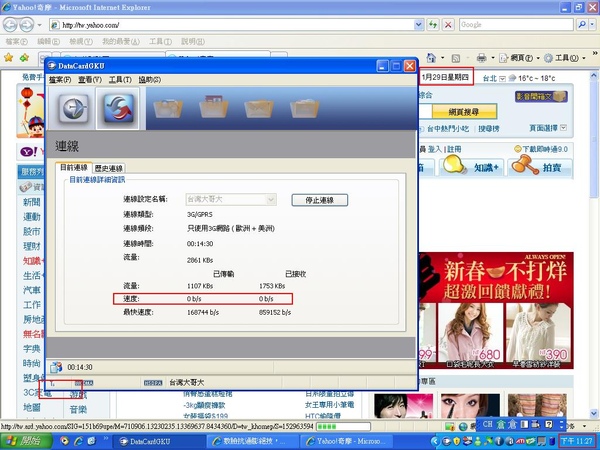Open the third faded envelope folder icon

pyautogui.click(x=259, y=108)
